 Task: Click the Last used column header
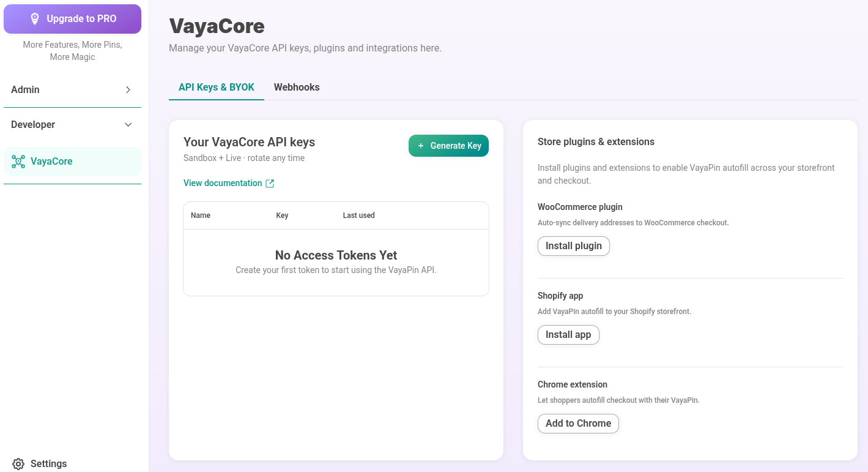point(358,215)
